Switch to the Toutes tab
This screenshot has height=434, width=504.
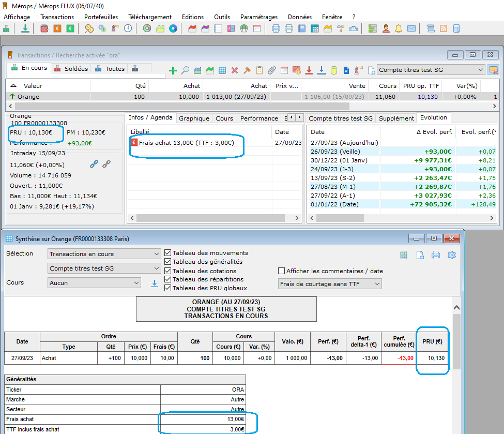point(110,69)
